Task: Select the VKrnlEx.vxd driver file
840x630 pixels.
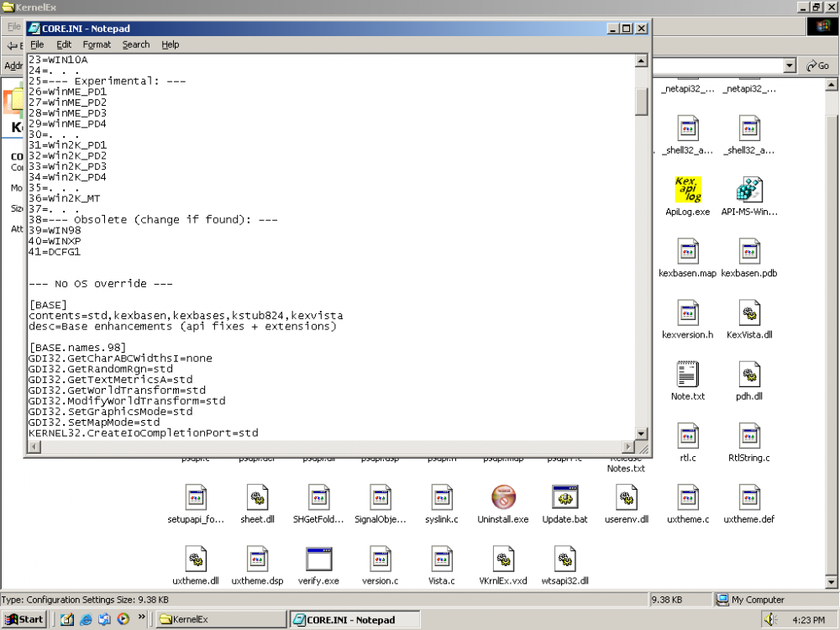Action: (502, 559)
